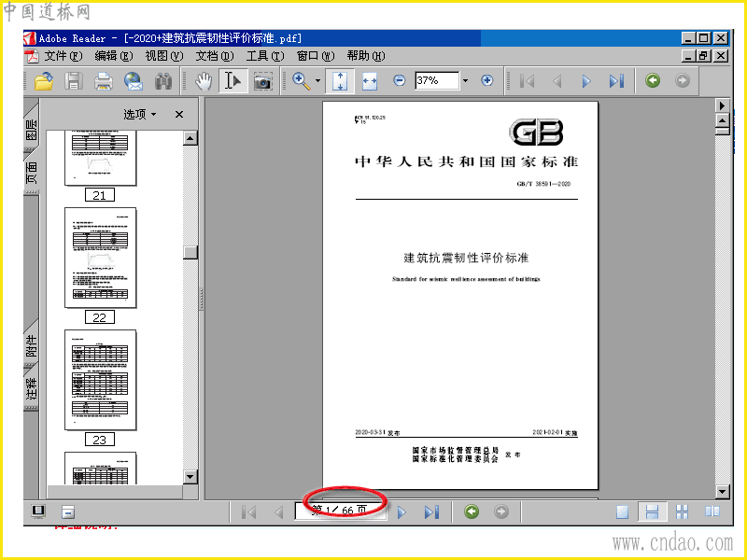Click the page number field in status bar
Screen dimensions: 747x560
pos(340,511)
